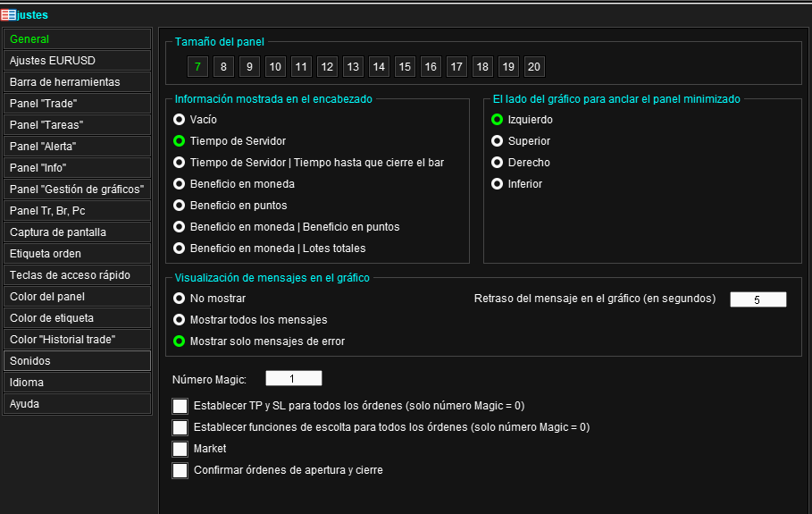Set panel size to 12

coord(327,67)
